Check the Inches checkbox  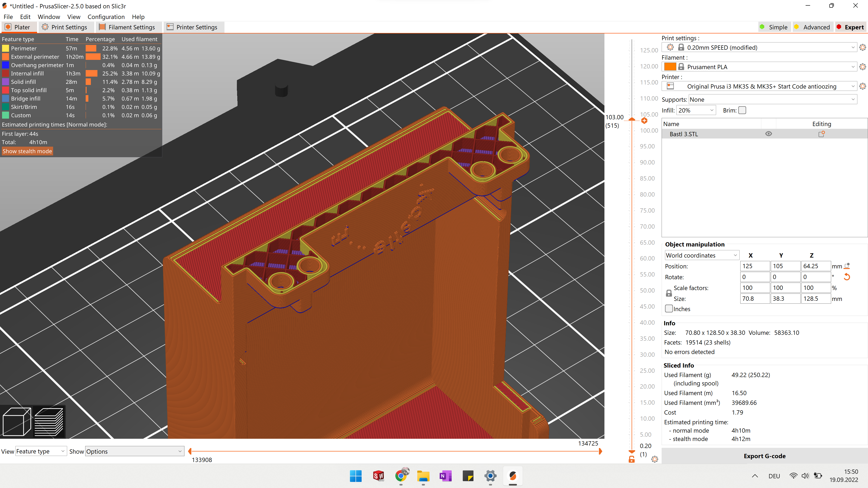(669, 308)
